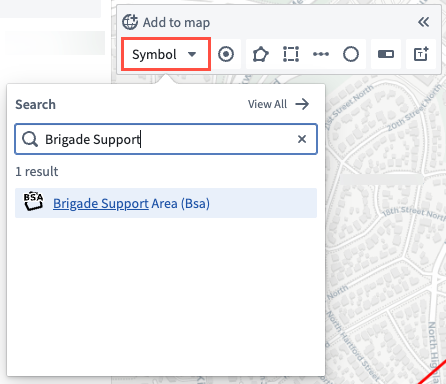Click the search magnifier icon
This screenshot has width=446, height=384.
[30, 139]
